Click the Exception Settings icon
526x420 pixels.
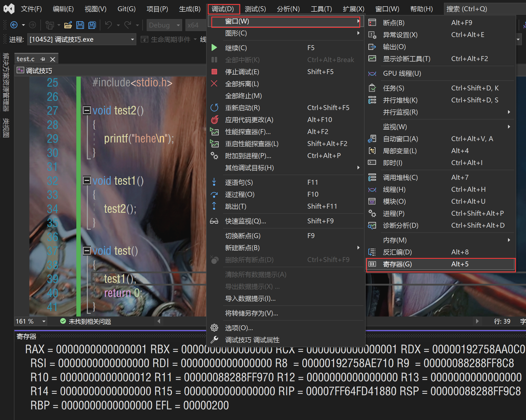[x=372, y=35]
